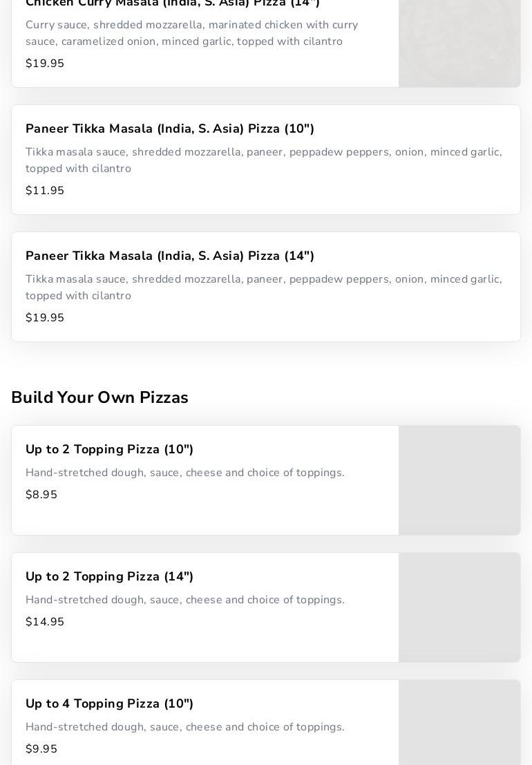Click Chicken Curry Masala curry sauce description
The image size is (532, 765).
click(191, 33)
